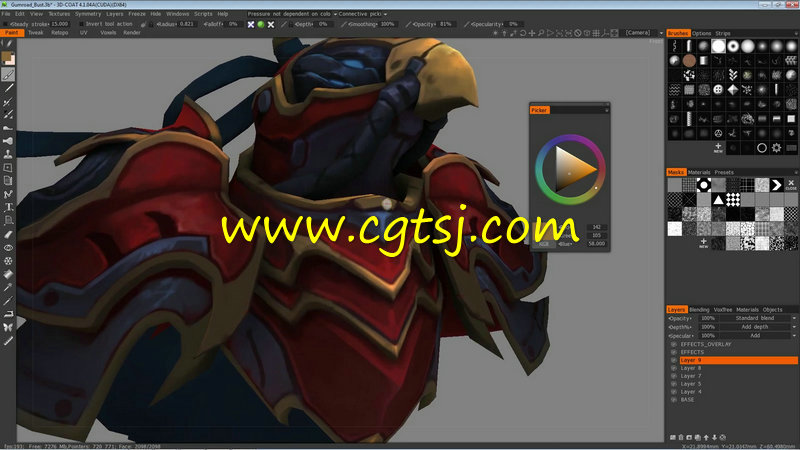Select the brush tool in left toolbar

coord(8,74)
